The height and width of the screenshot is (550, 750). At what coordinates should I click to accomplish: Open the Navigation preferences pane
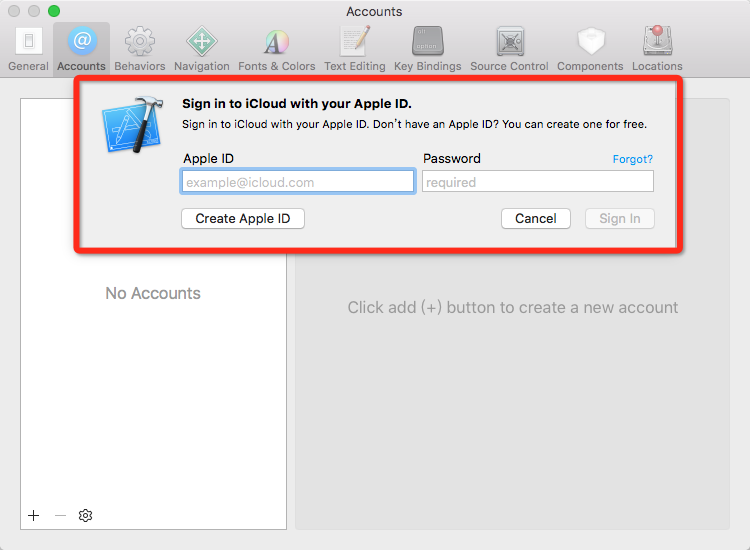click(x=202, y=49)
